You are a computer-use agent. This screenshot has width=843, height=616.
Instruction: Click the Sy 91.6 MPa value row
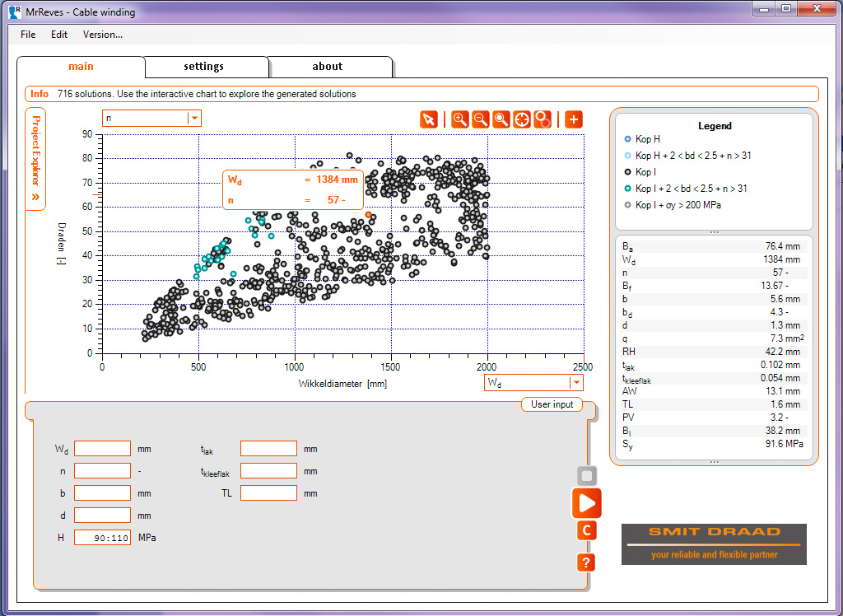point(714,445)
